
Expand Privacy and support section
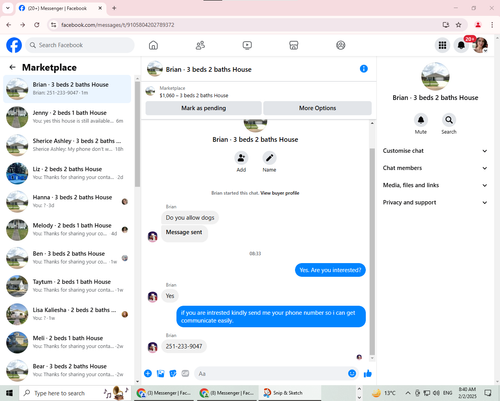tap(435, 202)
